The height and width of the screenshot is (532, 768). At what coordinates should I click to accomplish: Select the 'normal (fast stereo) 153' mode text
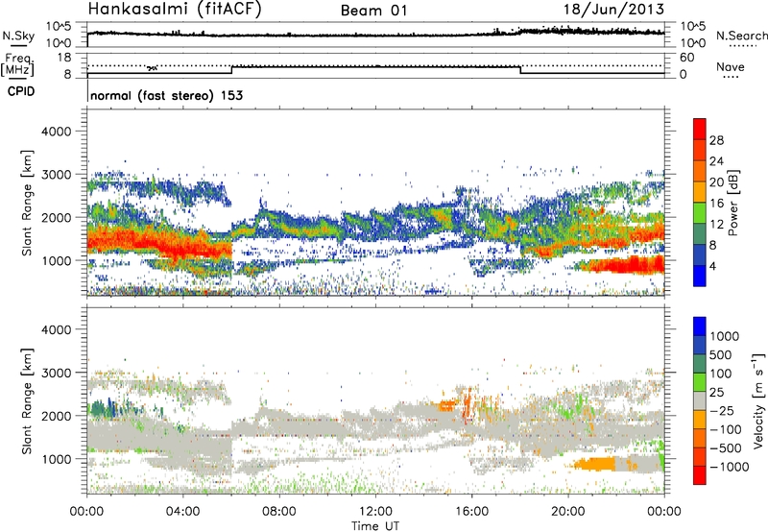tap(166, 95)
